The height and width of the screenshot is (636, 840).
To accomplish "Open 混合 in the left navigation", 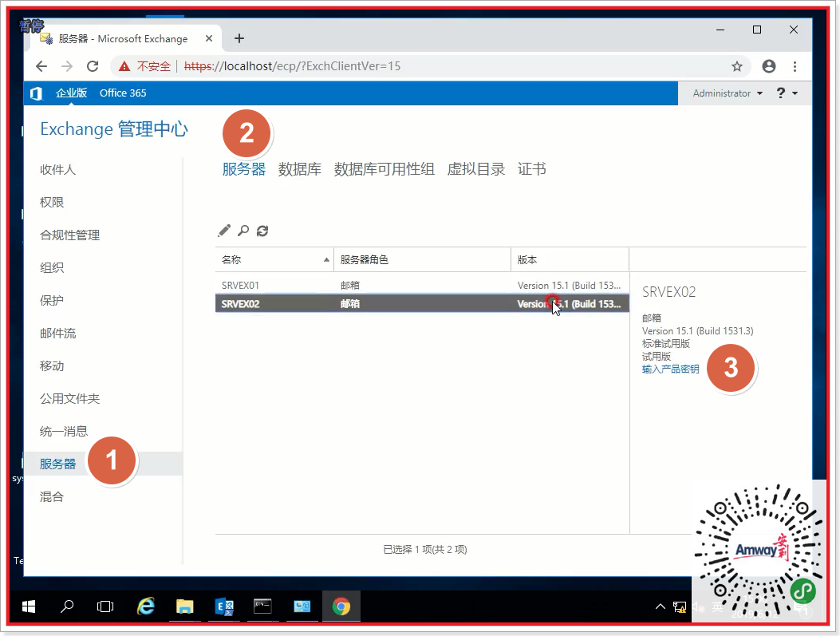I will tap(52, 496).
